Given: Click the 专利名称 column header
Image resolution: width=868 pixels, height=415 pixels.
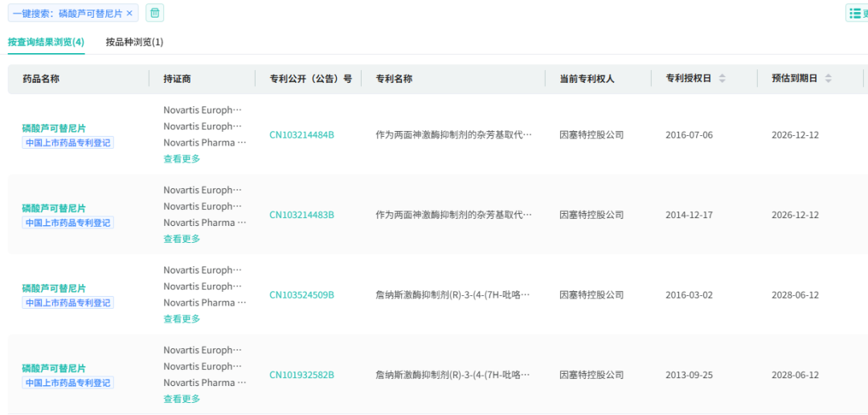Looking at the screenshot, I should [x=394, y=79].
